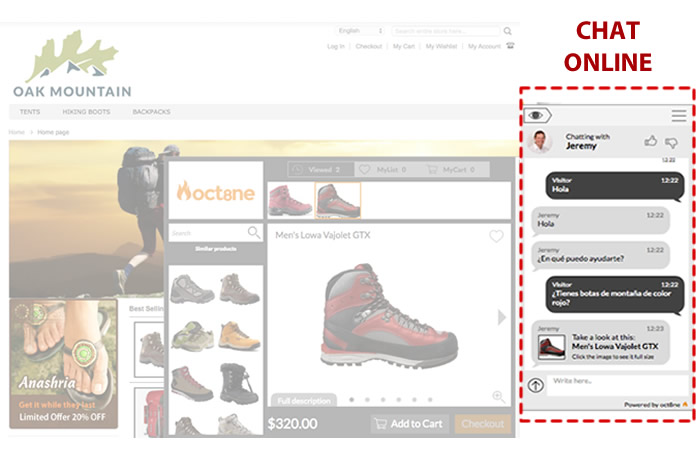Viewport: 700px width, 460px height.
Task: Open boot thumbnail in Jeremy's chat message
Action: pyautogui.click(x=552, y=347)
